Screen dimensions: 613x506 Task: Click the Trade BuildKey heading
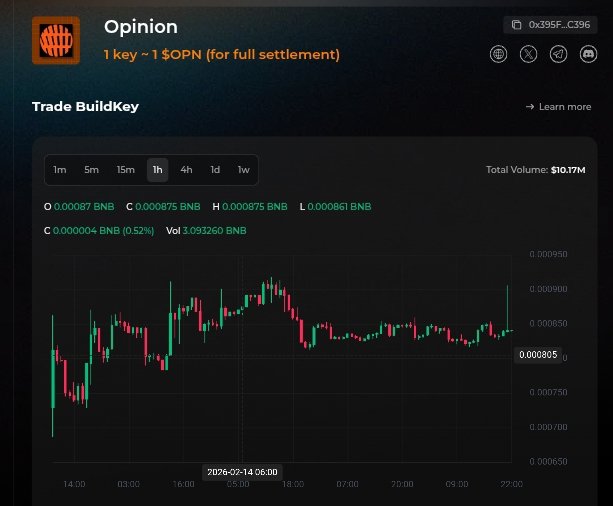pyautogui.click(x=86, y=107)
